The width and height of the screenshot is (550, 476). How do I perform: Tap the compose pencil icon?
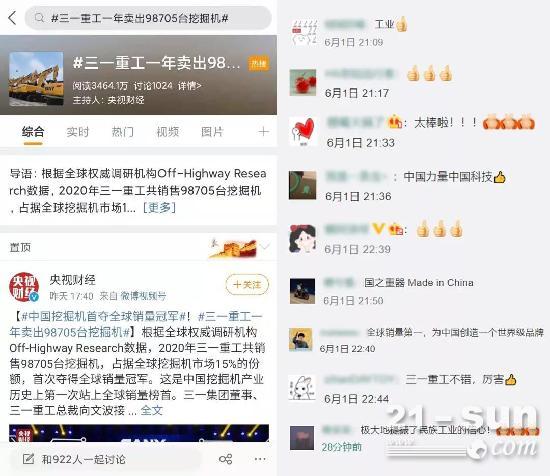click(28, 459)
